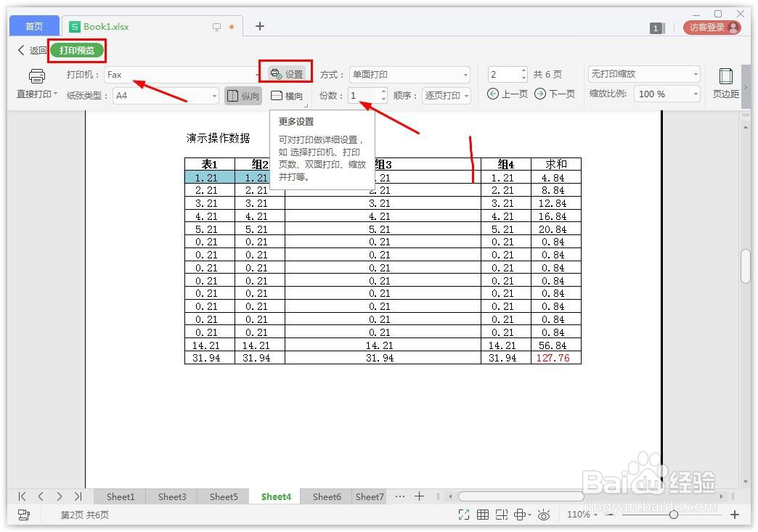This screenshot has height=532, width=758.
Task: Select 横向 landscape orientation
Action: tap(288, 95)
